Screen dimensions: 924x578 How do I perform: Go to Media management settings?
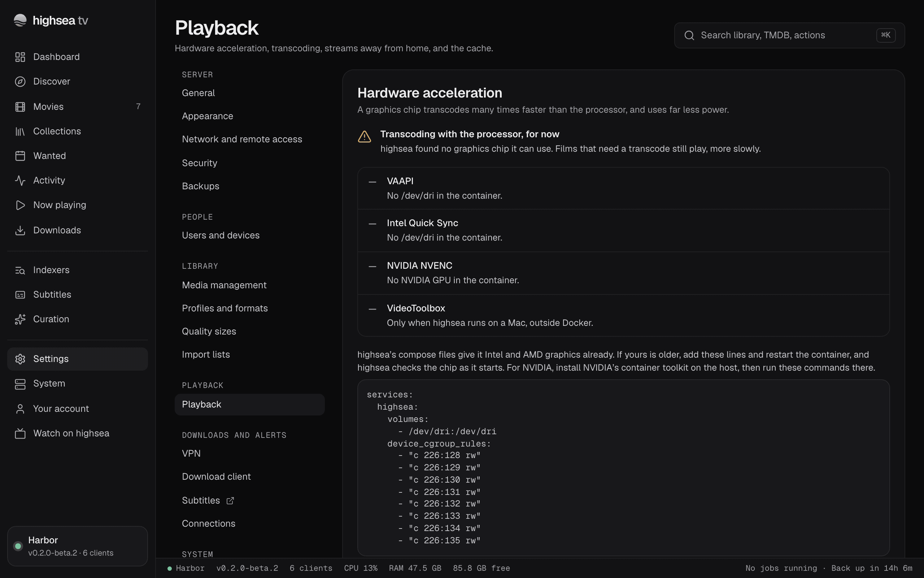[x=250, y=285]
